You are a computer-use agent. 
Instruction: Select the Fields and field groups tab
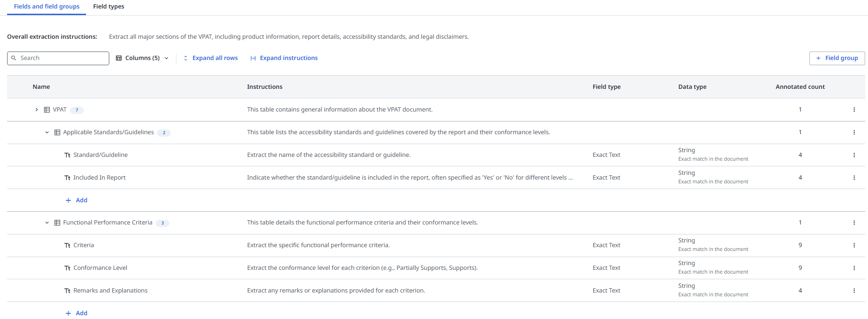(46, 7)
